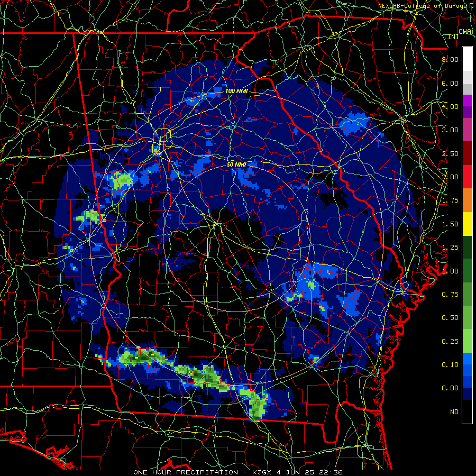This screenshot has width=476, height=476.
Task: Click the 6.00 scale value
Action: (450, 83)
